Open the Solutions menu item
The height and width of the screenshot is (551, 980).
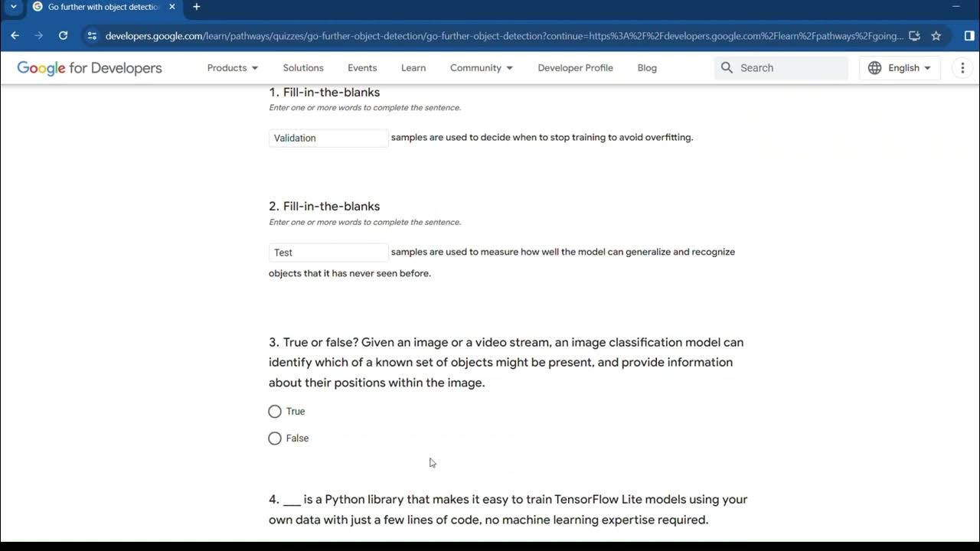303,67
